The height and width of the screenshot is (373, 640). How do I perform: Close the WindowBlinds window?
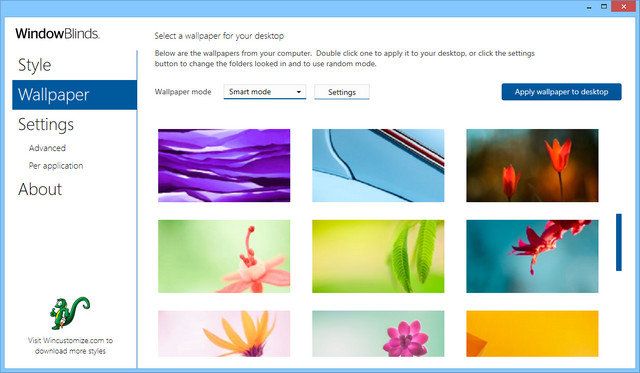pyautogui.click(x=624, y=6)
